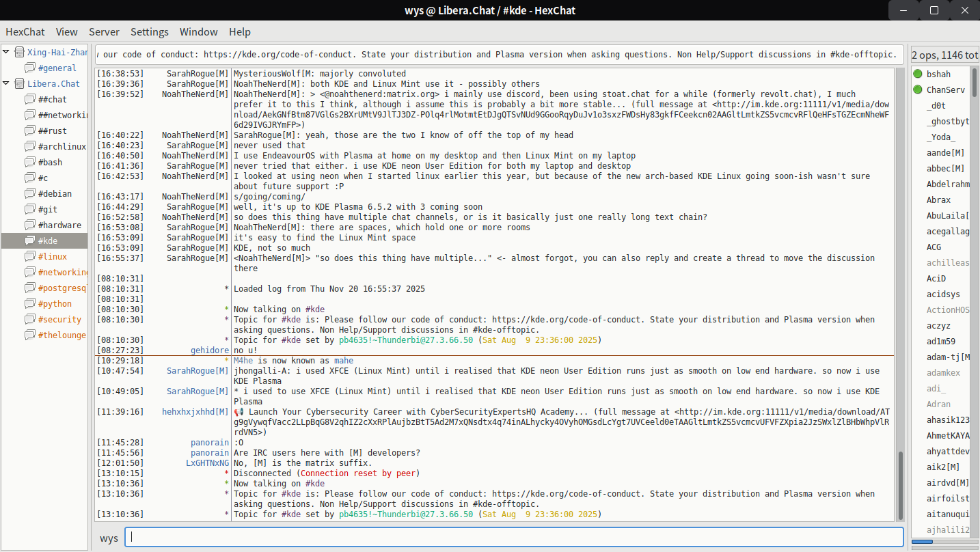The width and height of the screenshot is (980, 552).
Task: Click the Libera.Chat server icon
Action: [19, 84]
